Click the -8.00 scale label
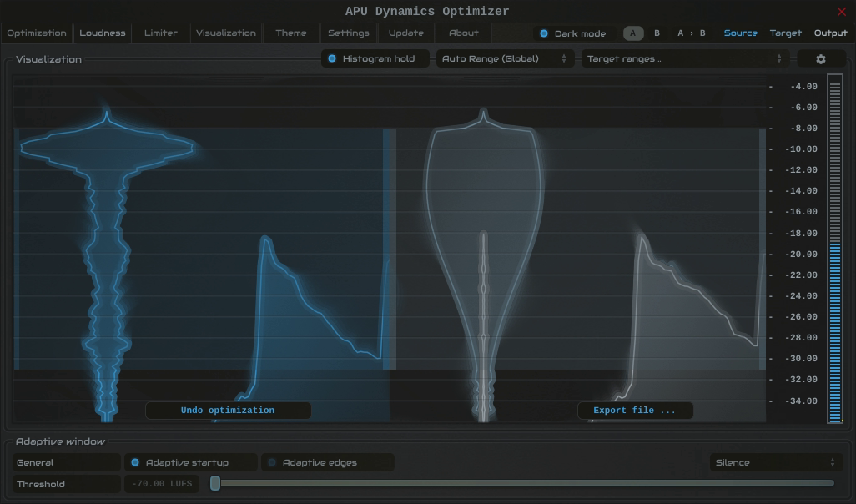Screen dimensions: 856x504 803,129
